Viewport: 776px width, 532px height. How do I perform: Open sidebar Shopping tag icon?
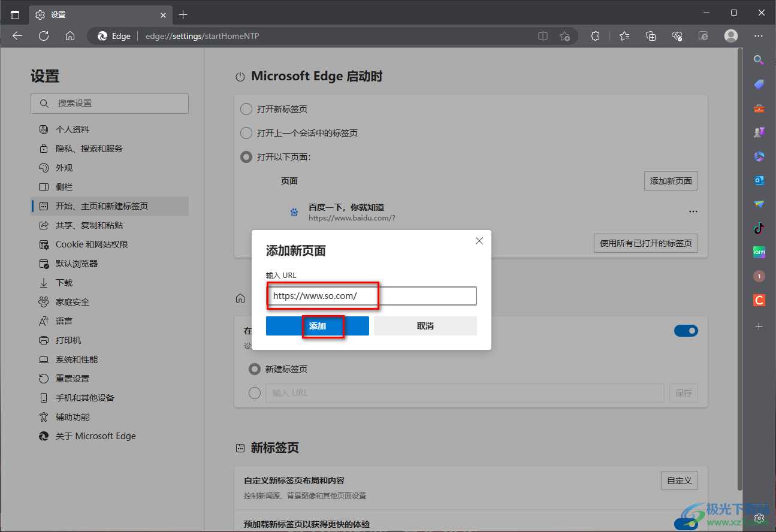[x=759, y=84]
